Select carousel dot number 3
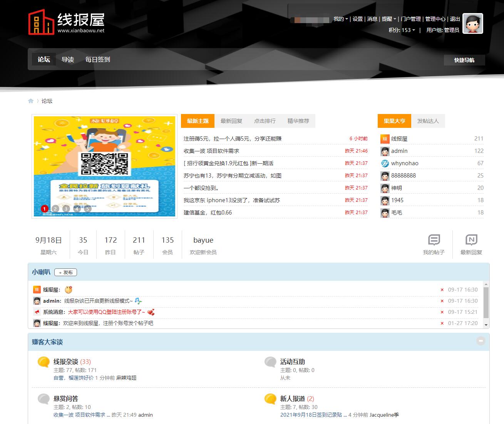504x424 pixels. coord(66,209)
